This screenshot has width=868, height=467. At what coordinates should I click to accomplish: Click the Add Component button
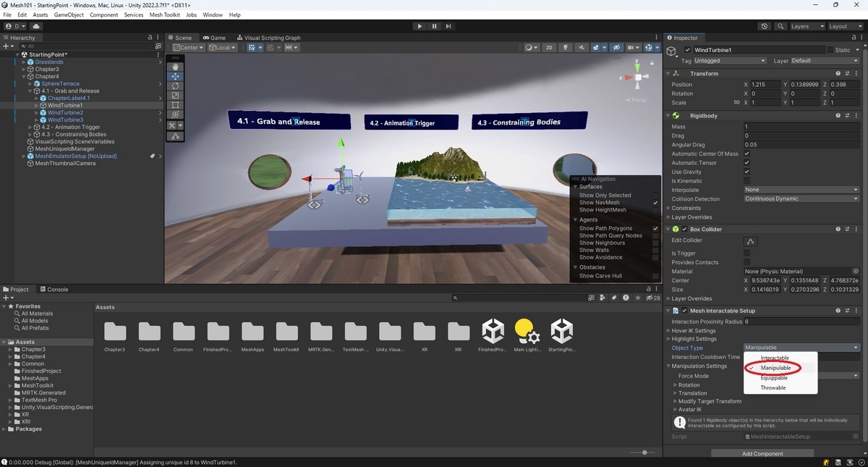click(x=762, y=454)
